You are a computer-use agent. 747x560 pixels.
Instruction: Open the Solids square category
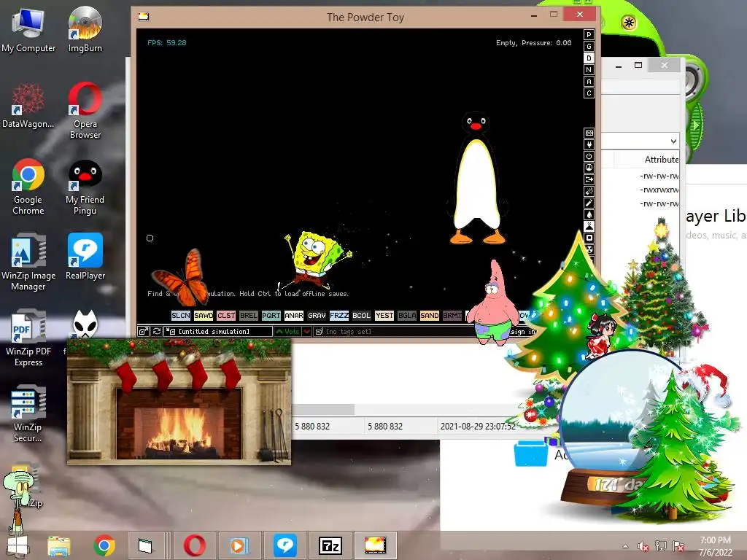(589, 238)
